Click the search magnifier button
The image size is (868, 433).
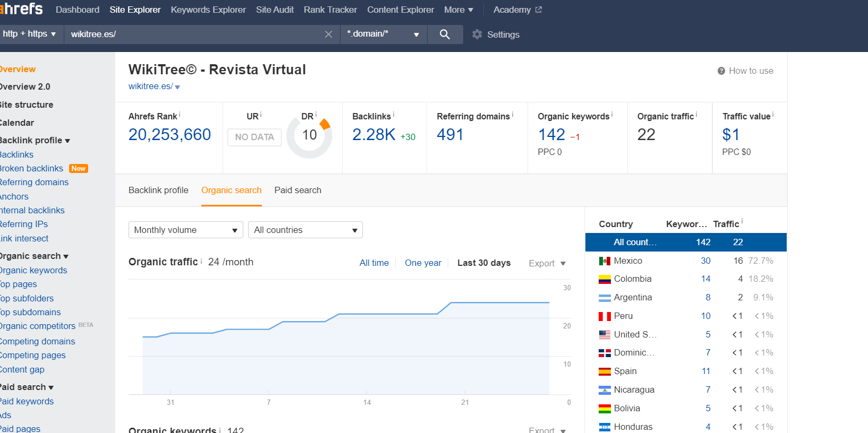point(445,34)
